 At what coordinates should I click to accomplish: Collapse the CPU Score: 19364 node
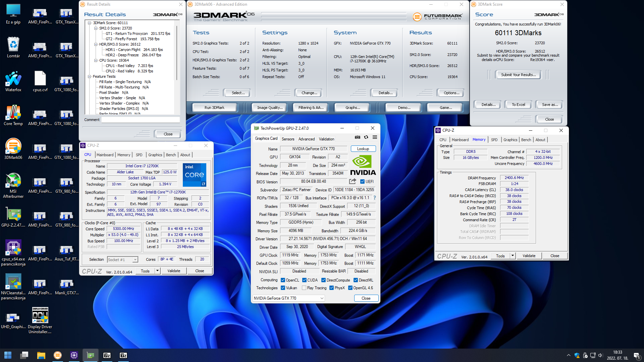pyautogui.click(x=96, y=61)
